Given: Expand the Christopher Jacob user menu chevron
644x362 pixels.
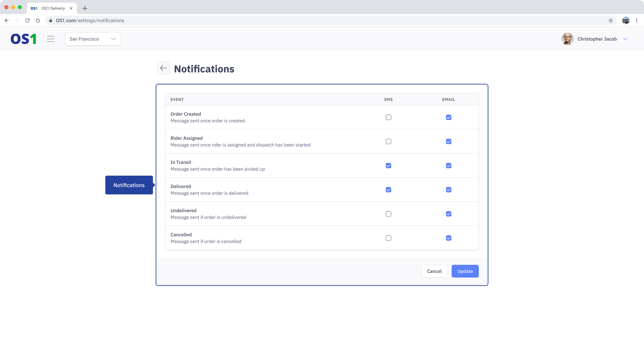Looking at the screenshot, I should coord(625,39).
